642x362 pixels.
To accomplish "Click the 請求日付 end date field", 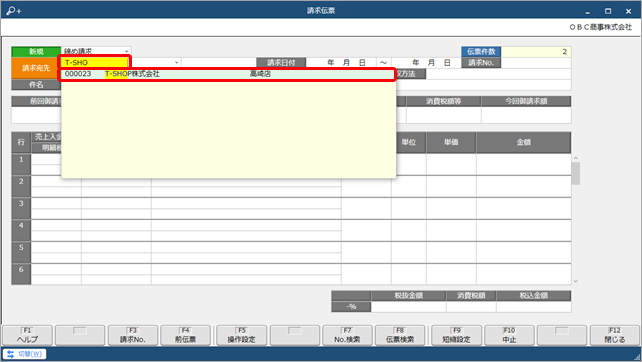I will (427, 63).
